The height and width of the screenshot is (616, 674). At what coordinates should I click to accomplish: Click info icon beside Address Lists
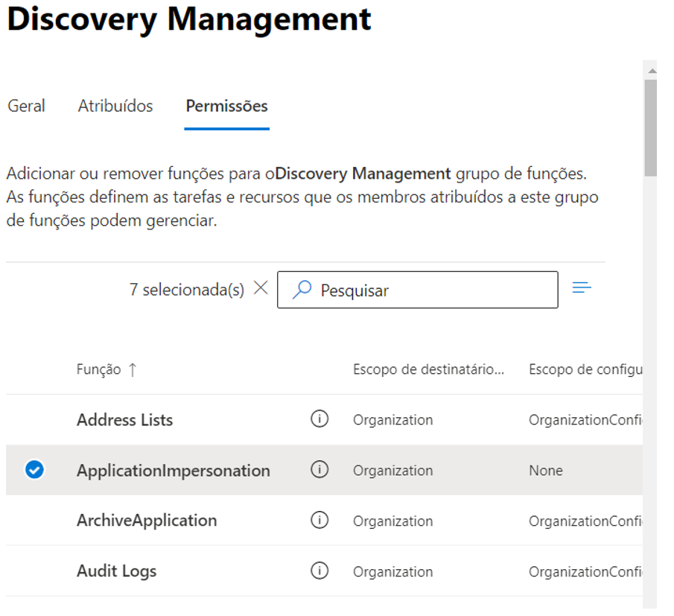[x=319, y=419]
